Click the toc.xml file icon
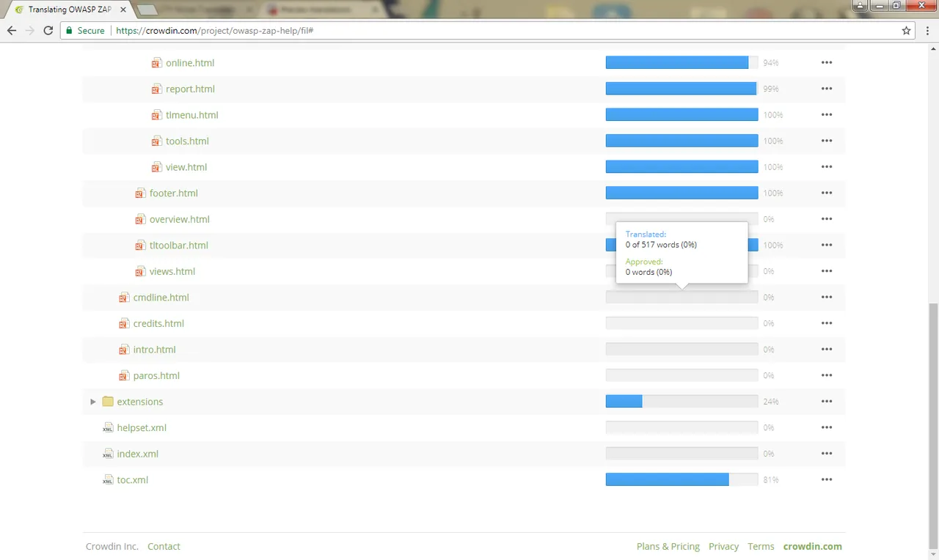Viewport: 939px width, 560px height. (x=108, y=480)
